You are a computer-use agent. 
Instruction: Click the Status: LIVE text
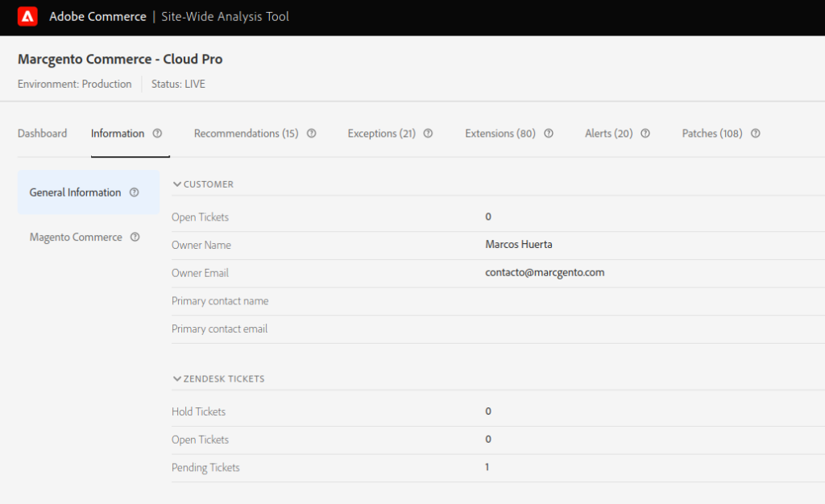(x=178, y=84)
